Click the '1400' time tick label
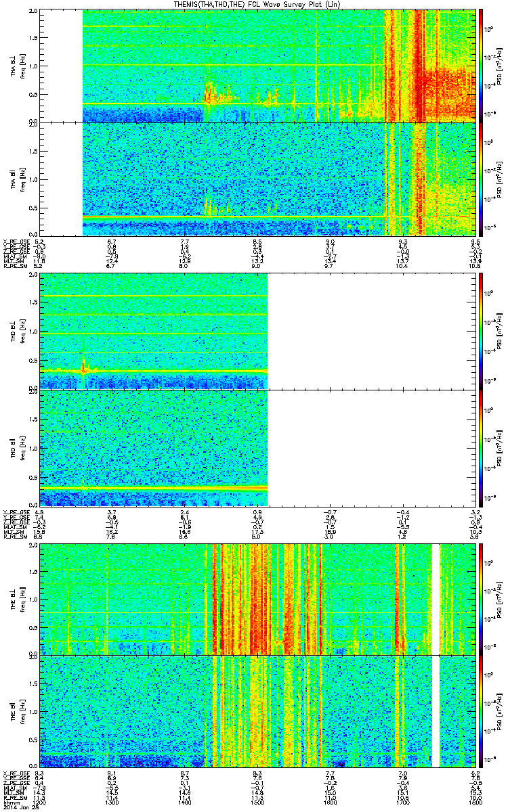This screenshot has height=812, width=508. point(185,801)
